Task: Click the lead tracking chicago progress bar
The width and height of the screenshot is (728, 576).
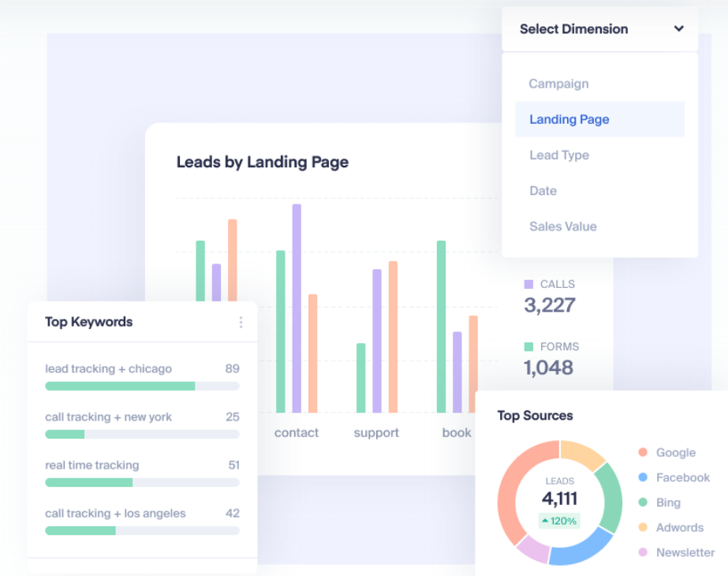Action: click(141, 386)
